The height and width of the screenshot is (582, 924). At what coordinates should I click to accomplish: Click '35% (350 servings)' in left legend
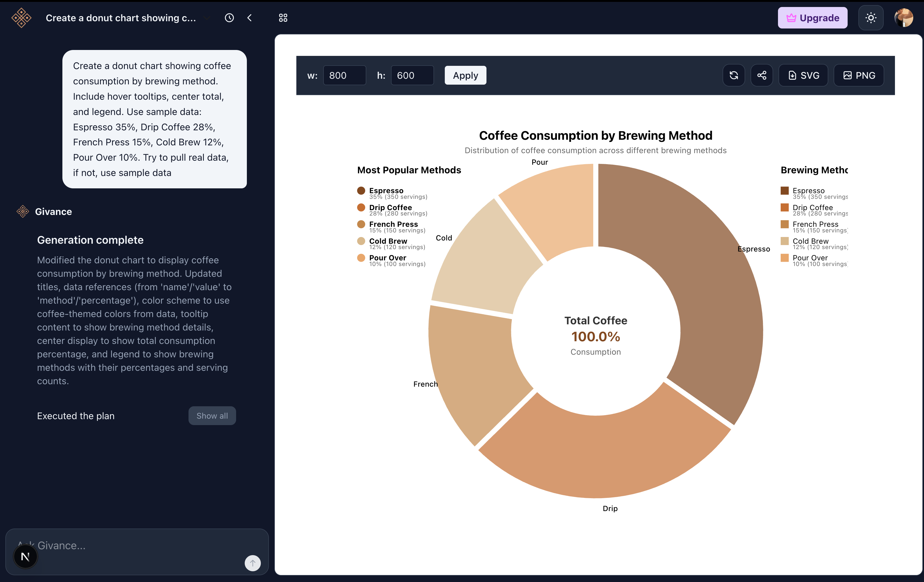[x=398, y=197]
